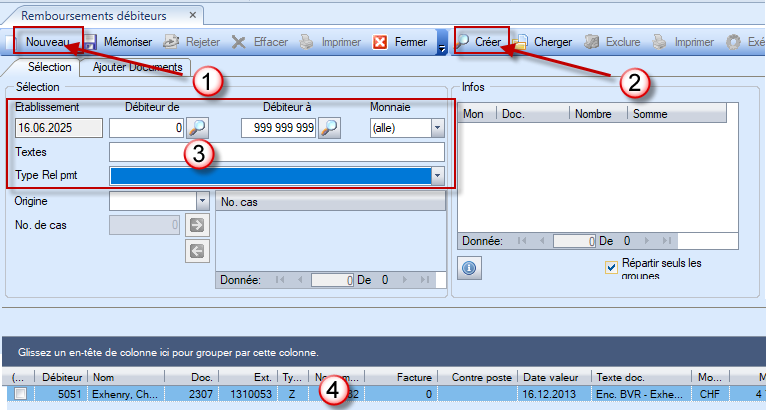Click the Etablissement date field
766x410 pixels.
(59, 128)
